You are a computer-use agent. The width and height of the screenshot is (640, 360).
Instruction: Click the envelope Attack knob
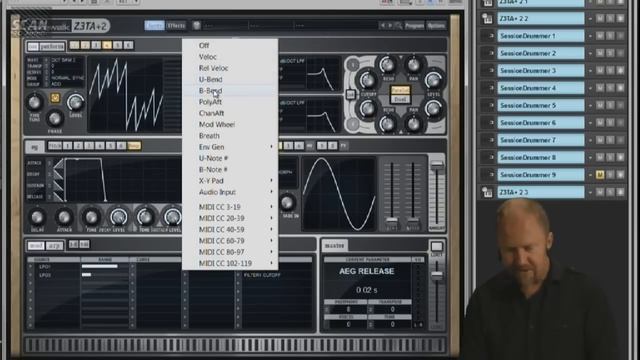[x=64, y=218]
